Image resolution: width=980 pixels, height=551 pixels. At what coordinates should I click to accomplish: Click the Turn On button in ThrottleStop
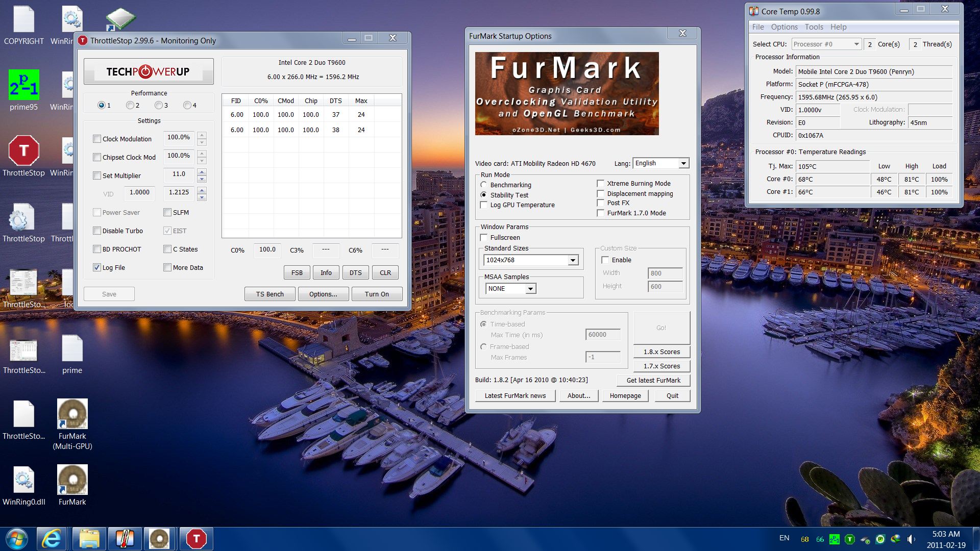(x=377, y=294)
